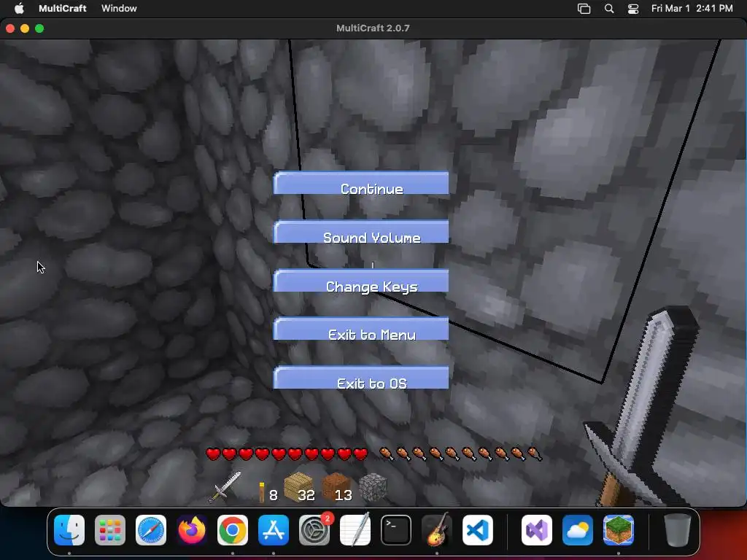Open the Apple menu
747x560 pixels.
(19, 8)
